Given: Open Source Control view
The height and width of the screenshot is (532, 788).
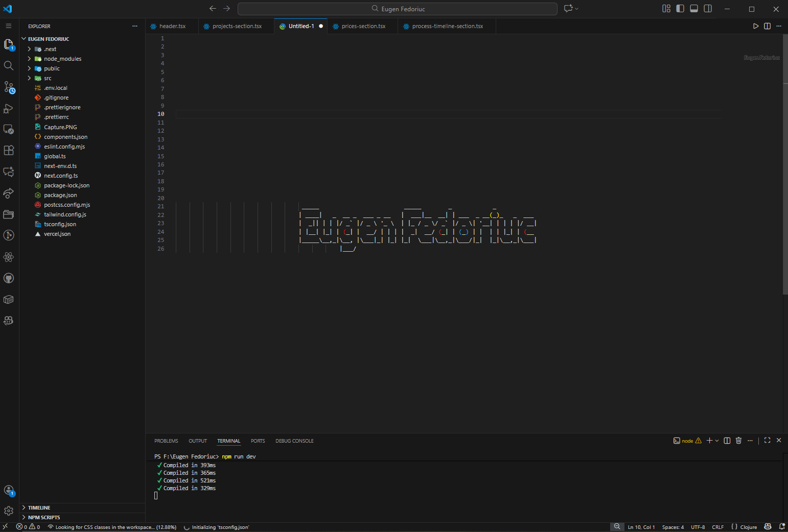Looking at the screenshot, I should (x=9, y=87).
